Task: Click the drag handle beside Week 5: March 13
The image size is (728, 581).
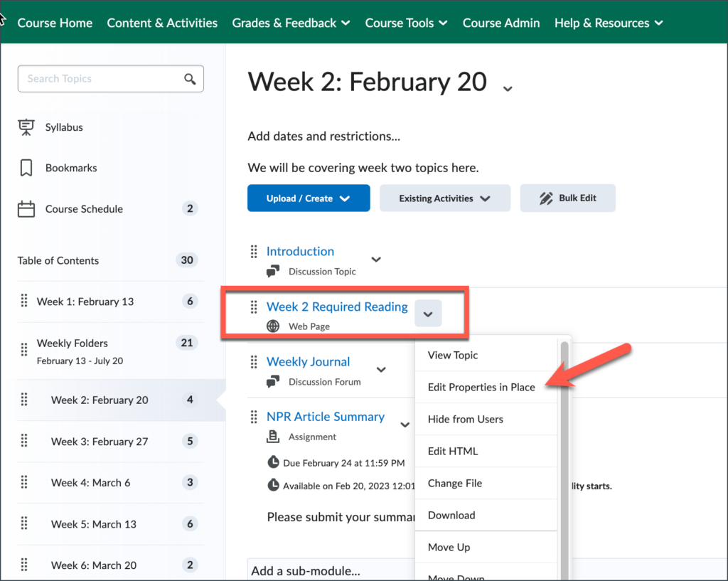Action: pyautogui.click(x=24, y=523)
